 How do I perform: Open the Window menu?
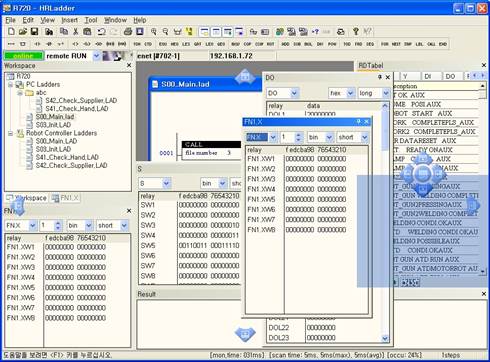point(115,20)
